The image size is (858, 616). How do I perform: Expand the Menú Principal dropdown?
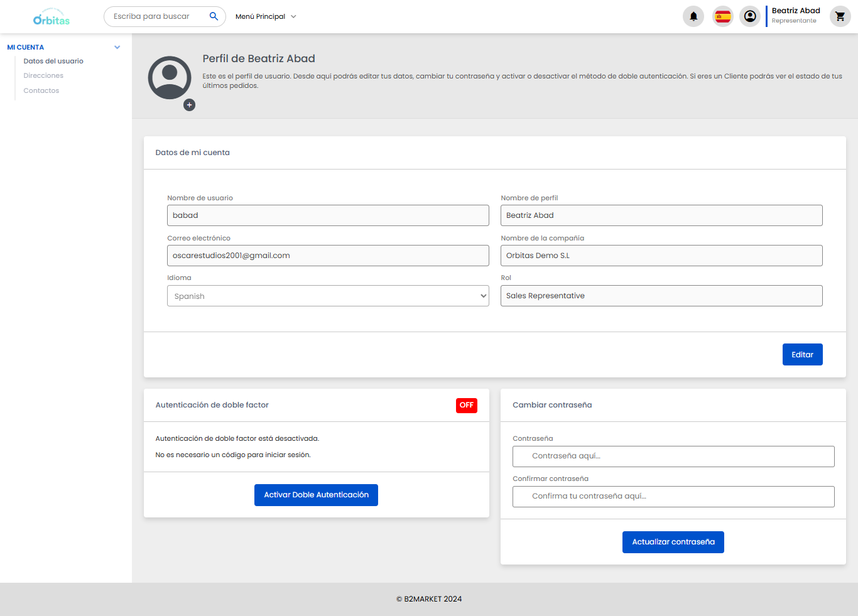pyautogui.click(x=266, y=16)
